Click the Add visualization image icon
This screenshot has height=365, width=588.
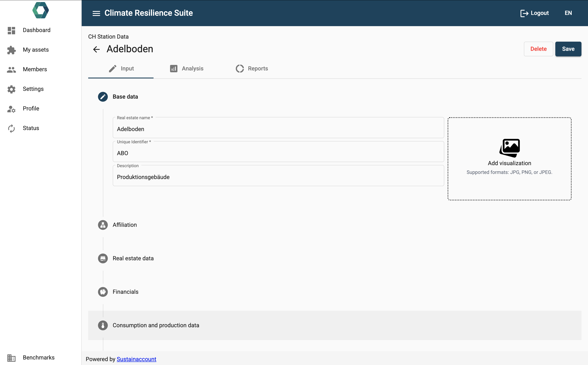coord(509,148)
